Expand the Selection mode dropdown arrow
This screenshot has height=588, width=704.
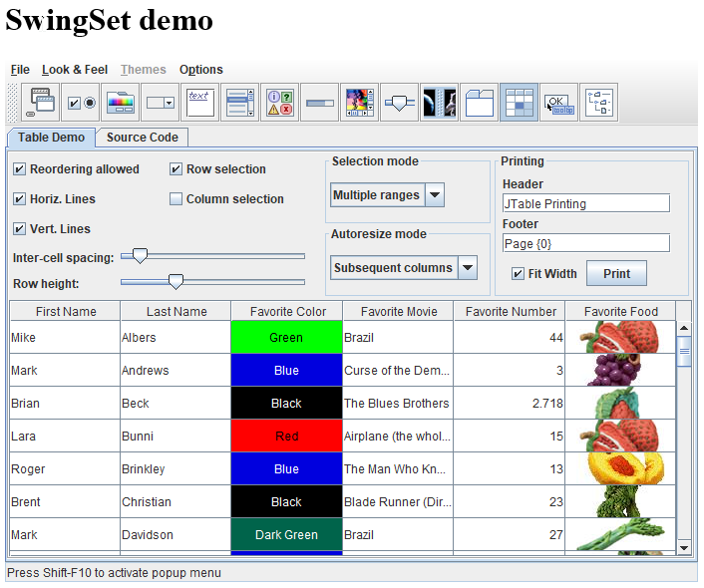coord(434,194)
